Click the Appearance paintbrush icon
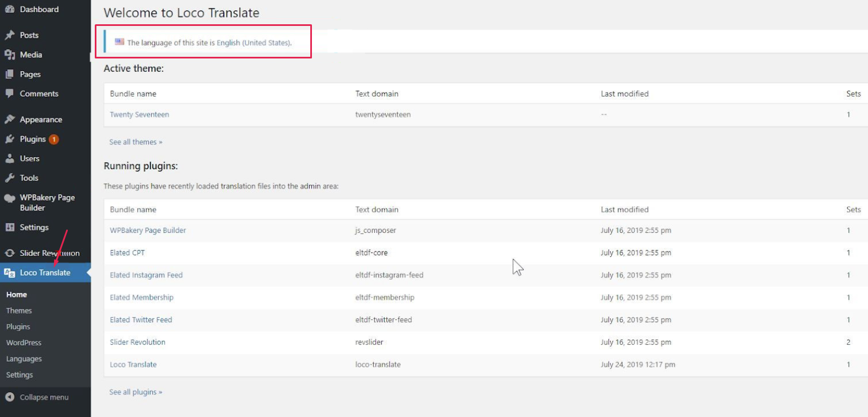 (x=9, y=119)
